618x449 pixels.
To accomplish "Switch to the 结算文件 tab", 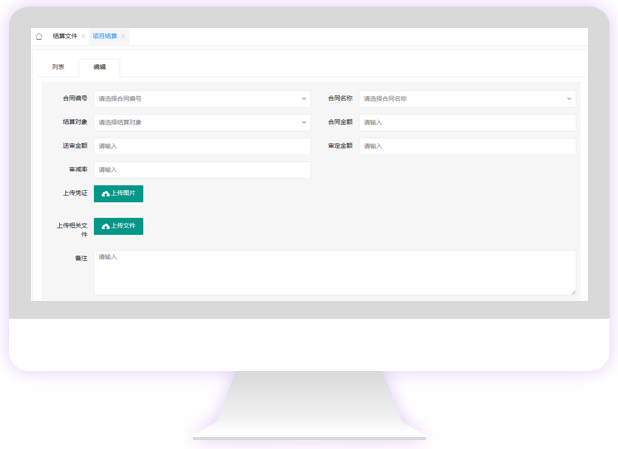I will pos(65,36).
